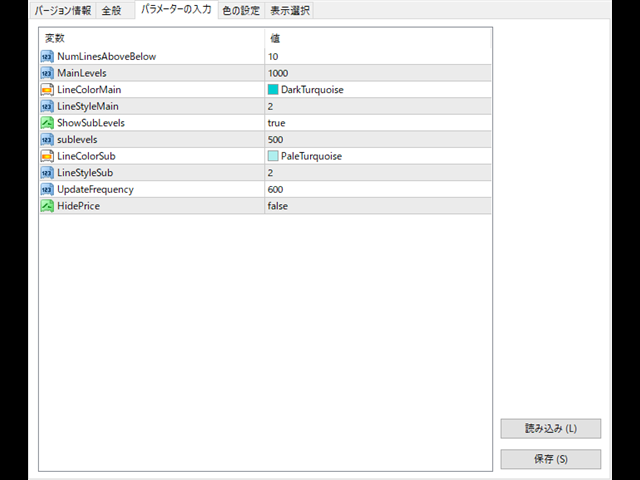
Task: Select the sublevels value 500
Action: [276, 140]
